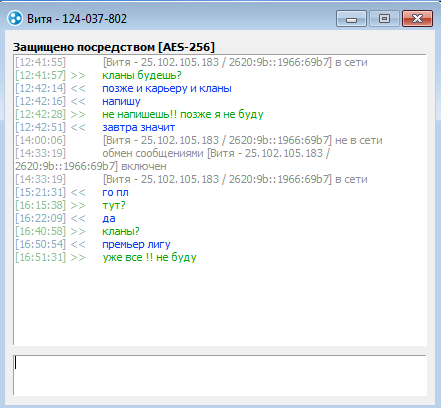Click the message 'го пл'
The width and height of the screenshot is (441, 408).
pos(115,192)
